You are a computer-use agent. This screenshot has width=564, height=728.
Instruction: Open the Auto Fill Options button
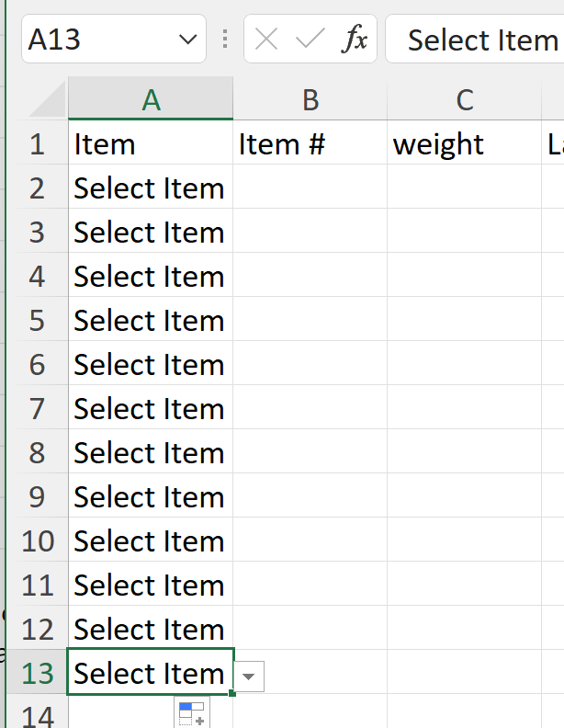coord(192,712)
